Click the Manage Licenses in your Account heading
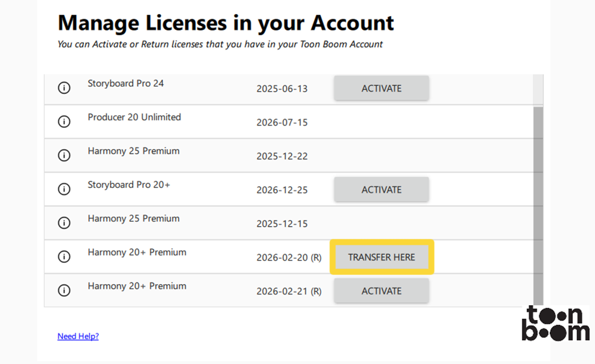595x364 pixels. coord(226,23)
